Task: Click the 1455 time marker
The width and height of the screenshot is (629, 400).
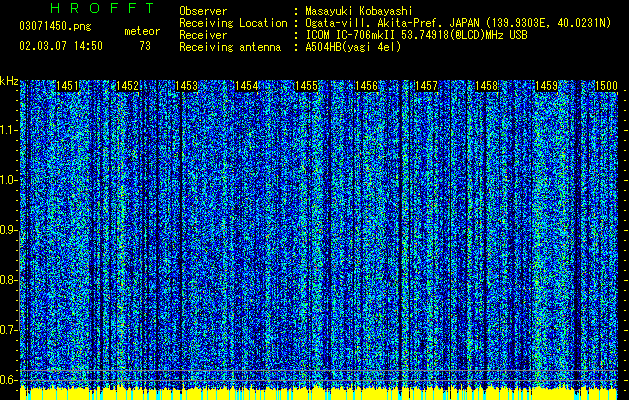Action: 306,86
